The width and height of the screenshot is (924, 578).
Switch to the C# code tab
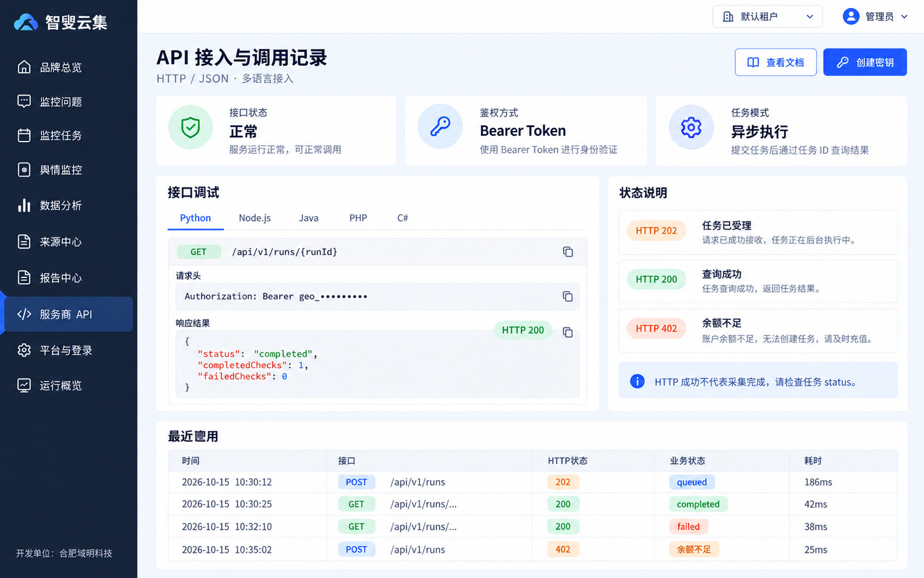403,218
